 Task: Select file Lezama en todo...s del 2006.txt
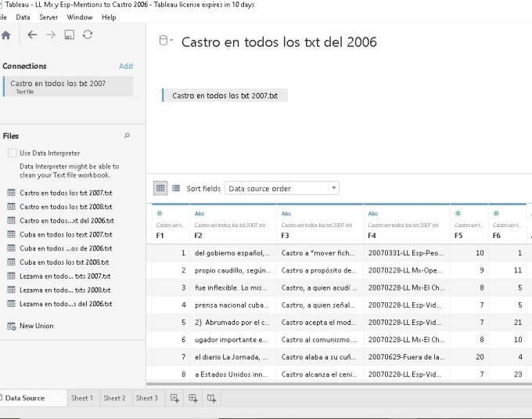click(x=66, y=304)
